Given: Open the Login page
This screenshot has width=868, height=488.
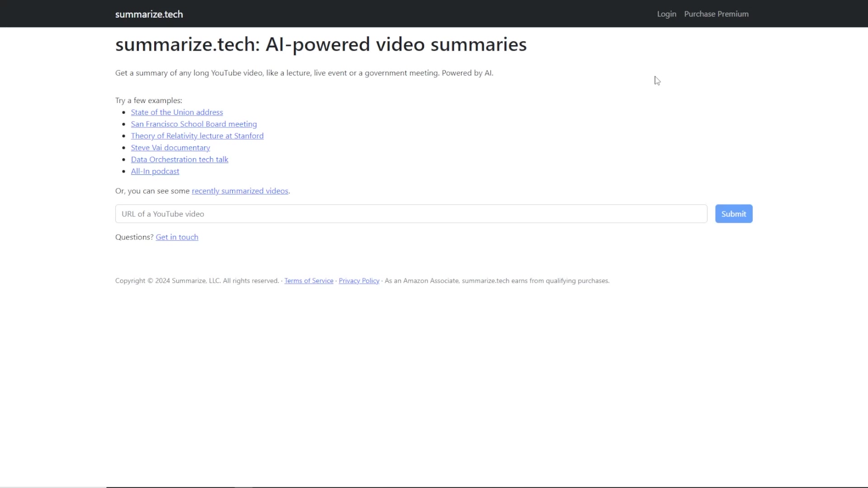Looking at the screenshot, I should [666, 14].
